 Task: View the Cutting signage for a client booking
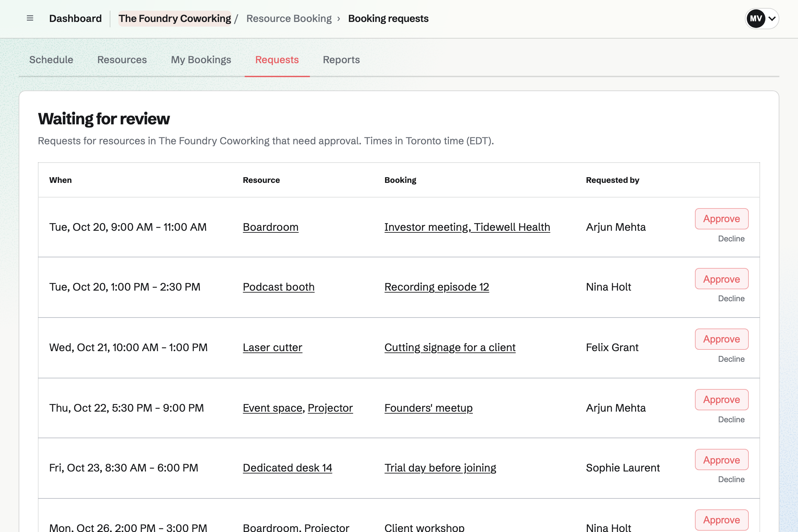450,347
